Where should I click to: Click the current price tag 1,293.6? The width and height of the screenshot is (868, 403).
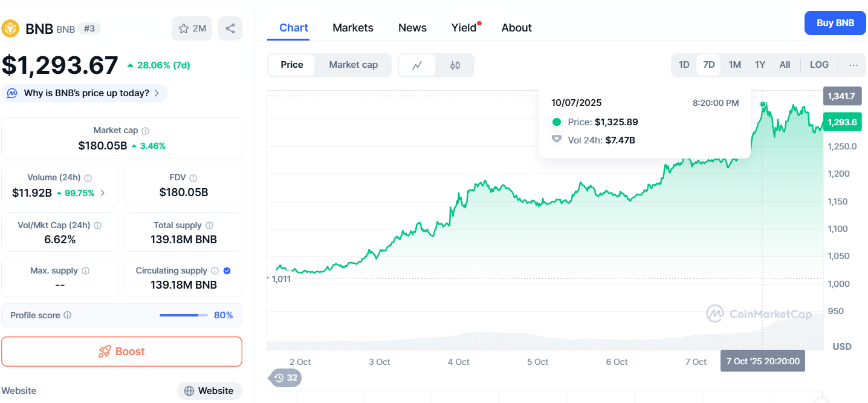coord(841,122)
